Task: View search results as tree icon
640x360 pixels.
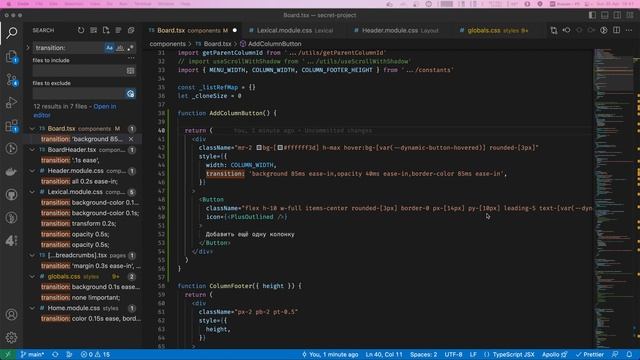Action: pyautogui.click(x=118, y=30)
